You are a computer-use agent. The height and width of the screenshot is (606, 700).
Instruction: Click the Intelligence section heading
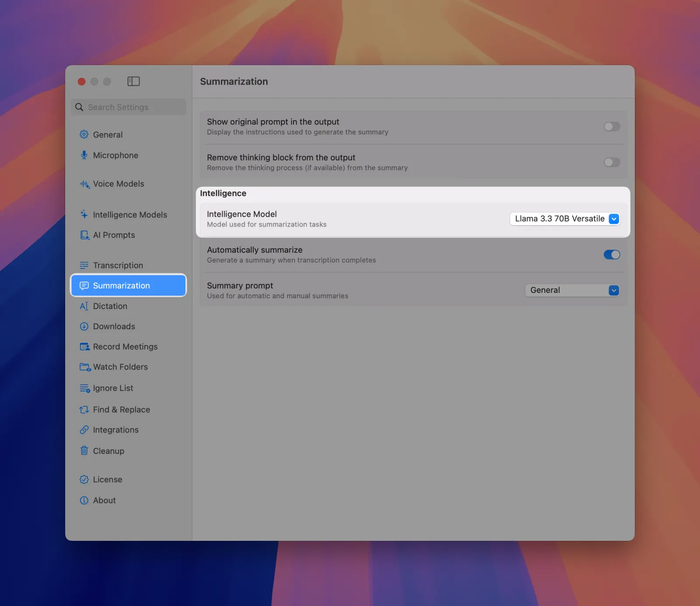coord(223,193)
